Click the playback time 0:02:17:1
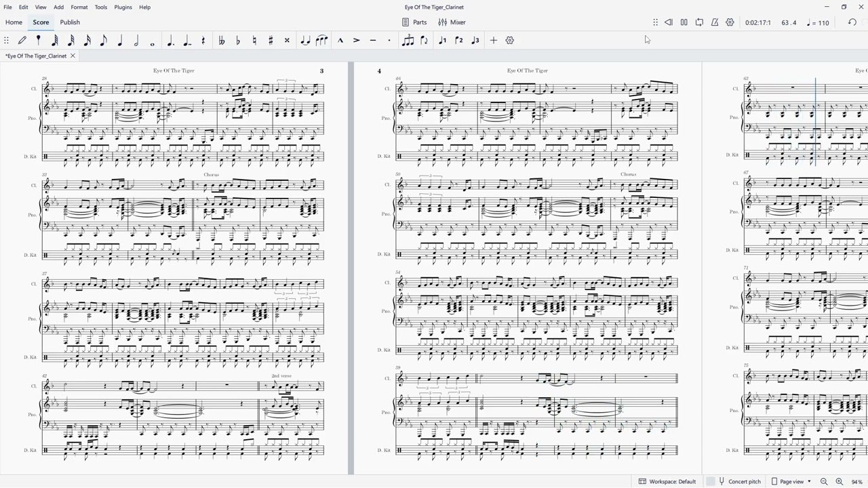Viewport: 868px width, 488px height. [757, 22]
